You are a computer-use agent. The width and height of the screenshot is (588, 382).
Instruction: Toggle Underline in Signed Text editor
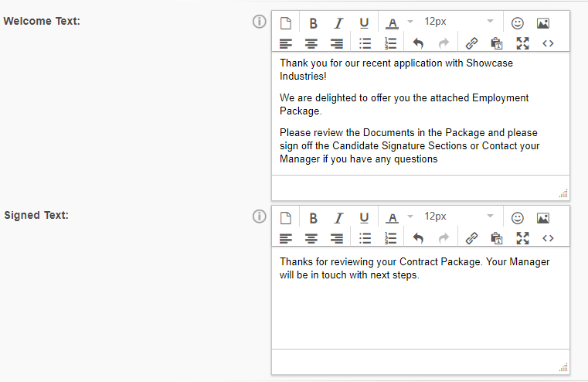(364, 218)
